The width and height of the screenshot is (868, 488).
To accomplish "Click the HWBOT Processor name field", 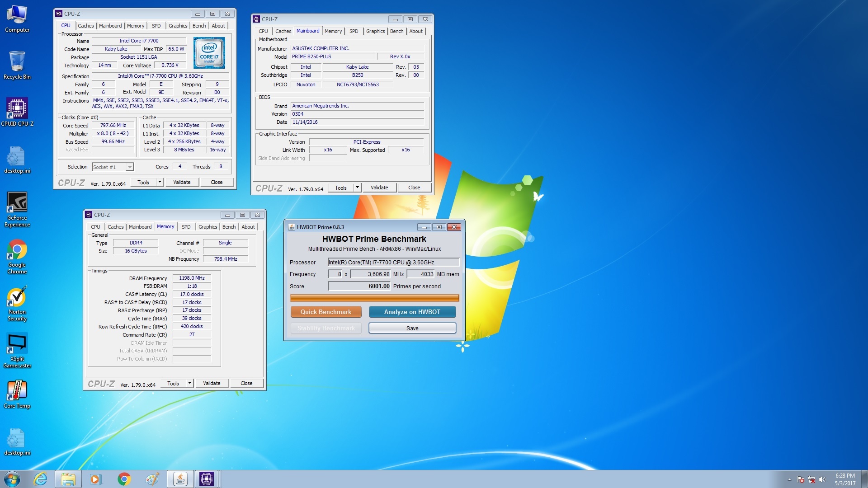I will click(x=393, y=262).
